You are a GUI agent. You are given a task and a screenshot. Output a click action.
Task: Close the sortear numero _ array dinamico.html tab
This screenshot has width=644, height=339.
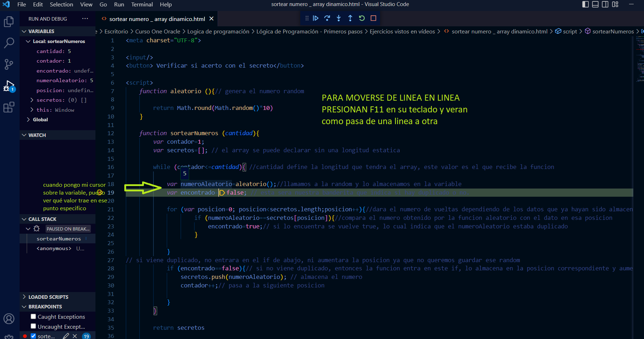(x=212, y=18)
